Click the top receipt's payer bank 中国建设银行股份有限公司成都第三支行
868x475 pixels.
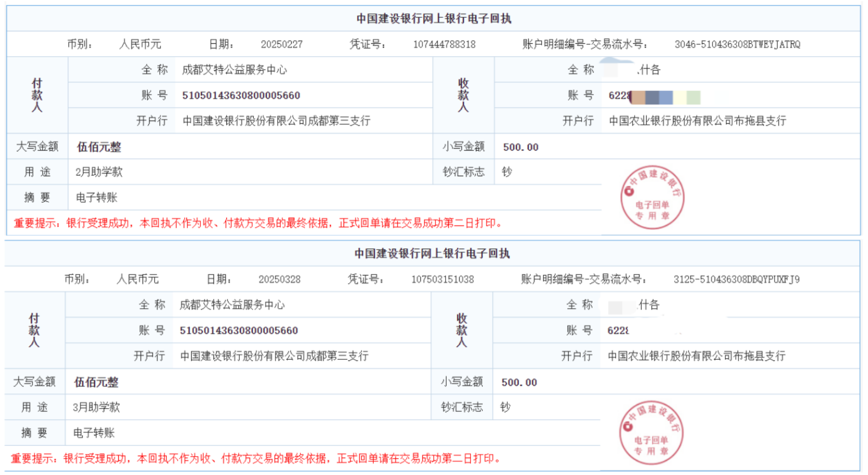pos(277,121)
